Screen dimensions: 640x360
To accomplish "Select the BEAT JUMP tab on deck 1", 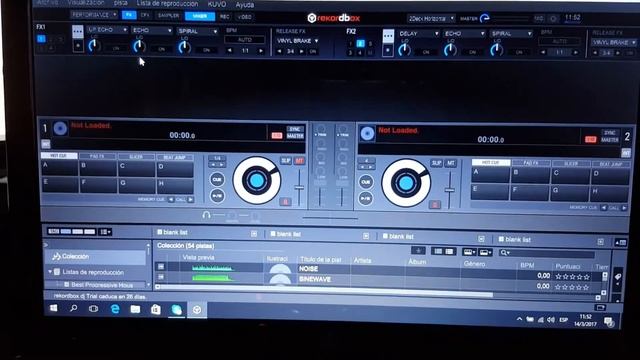I will [175, 158].
